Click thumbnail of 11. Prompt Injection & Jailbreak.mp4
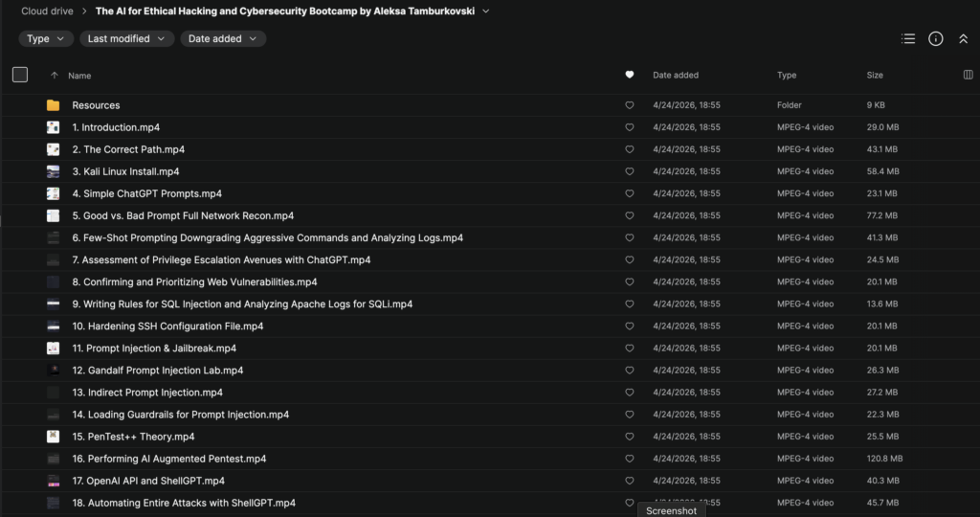This screenshot has width=980, height=517. [x=54, y=348]
